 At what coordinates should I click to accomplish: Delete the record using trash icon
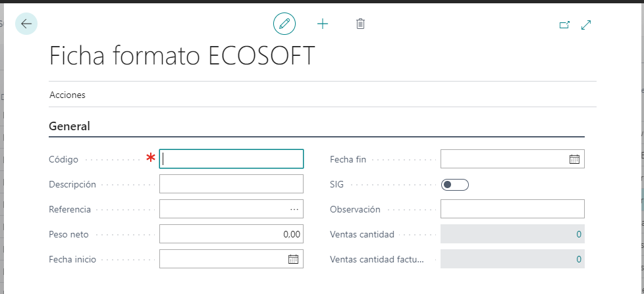click(360, 24)
